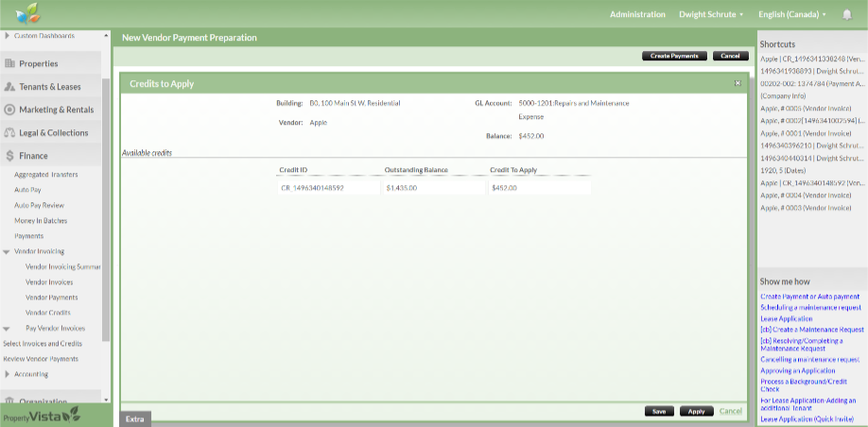Click the Save button in the dialog
868x427 pixels.
point(659,411)
